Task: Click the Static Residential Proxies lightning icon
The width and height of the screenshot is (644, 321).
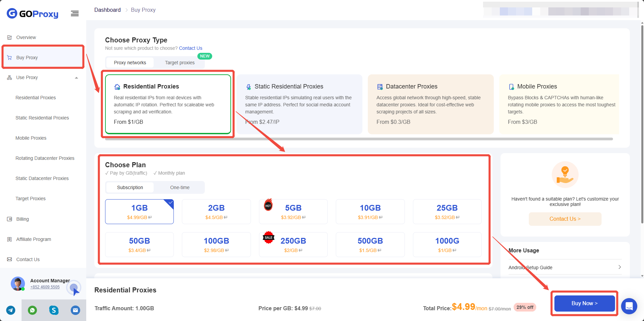Action: pyautogui.click(x=249, y=87)
